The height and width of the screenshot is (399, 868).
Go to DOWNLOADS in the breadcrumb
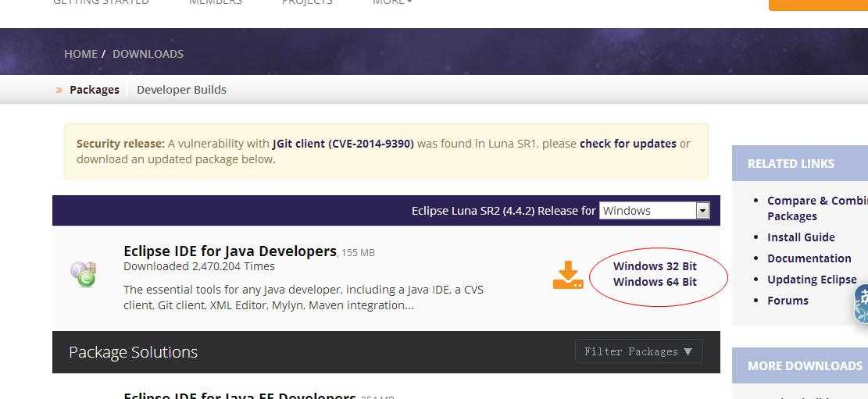coord(148,54)
